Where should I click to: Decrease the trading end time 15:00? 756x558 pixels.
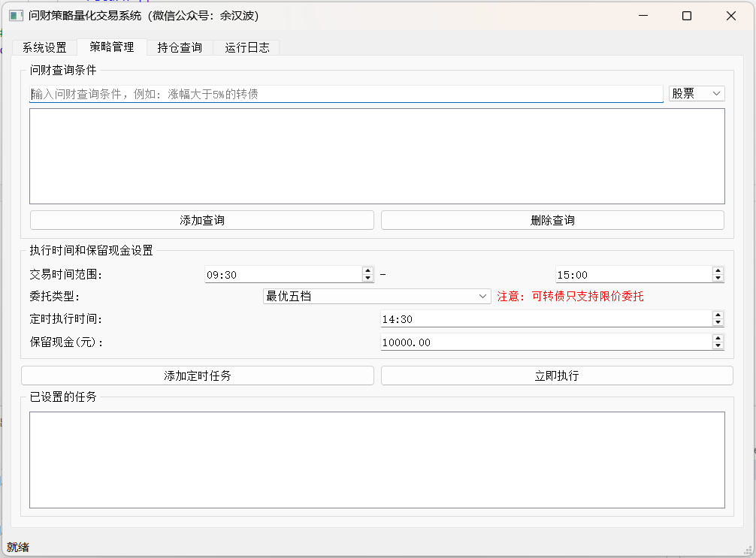coord(718,279)
